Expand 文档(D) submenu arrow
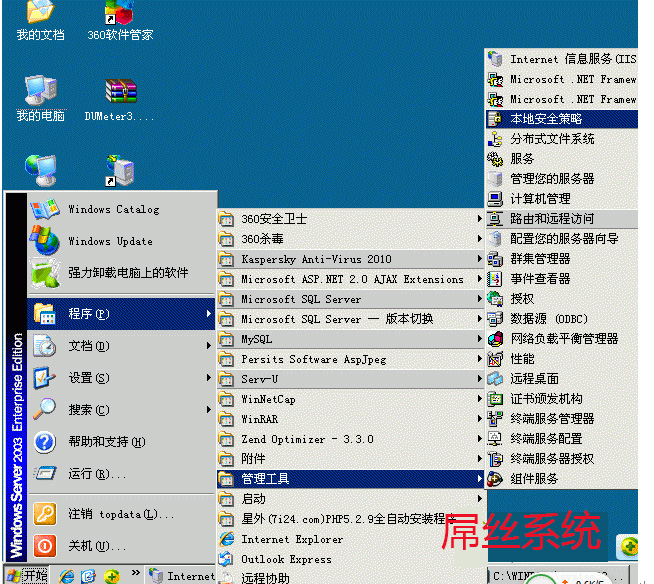 (x=209, y=346)
